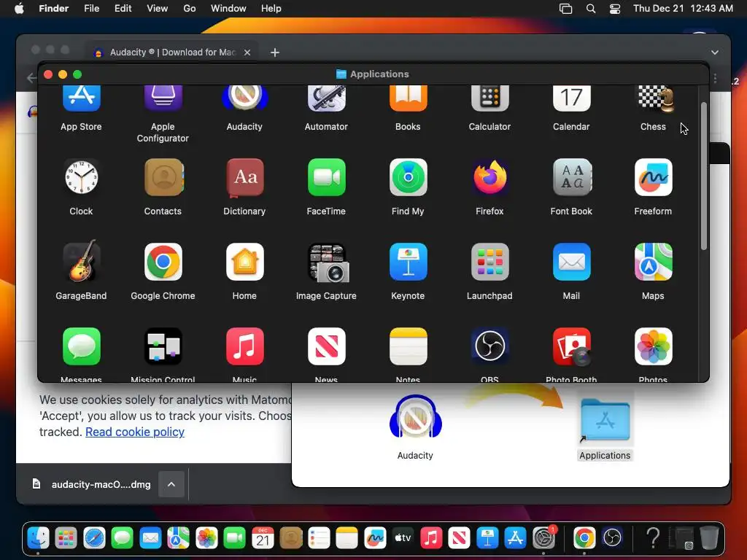Select the Keynote app icon

coord(408,262)
